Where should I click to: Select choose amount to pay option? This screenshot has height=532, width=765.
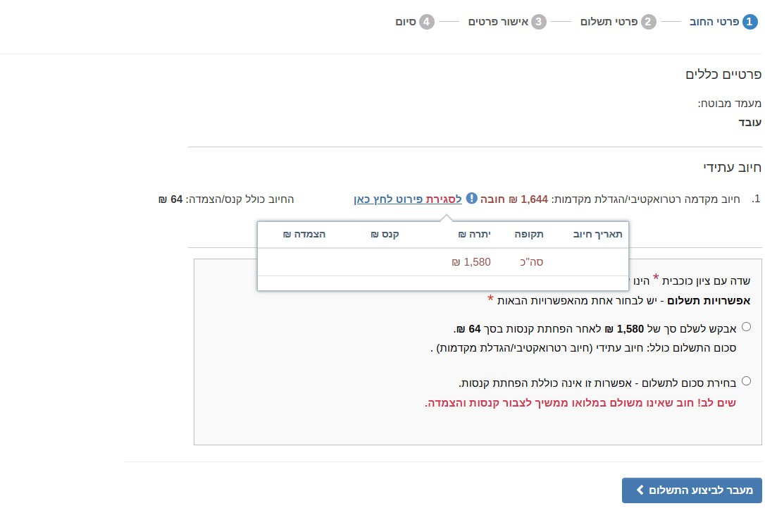coord(747,381)
